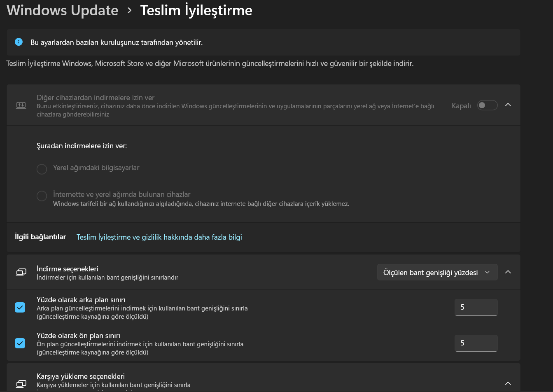
Task: Click the breadcrumb chevron after Windows Update
Action: click(130, 11)
